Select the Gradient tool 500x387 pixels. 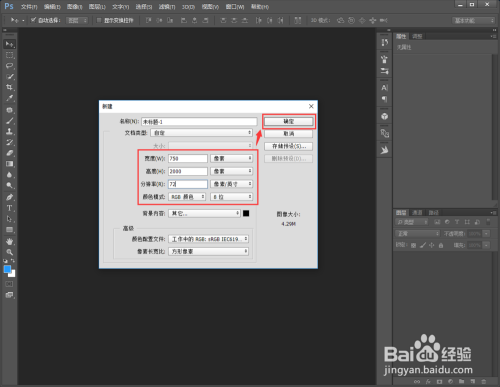point(9,164)
